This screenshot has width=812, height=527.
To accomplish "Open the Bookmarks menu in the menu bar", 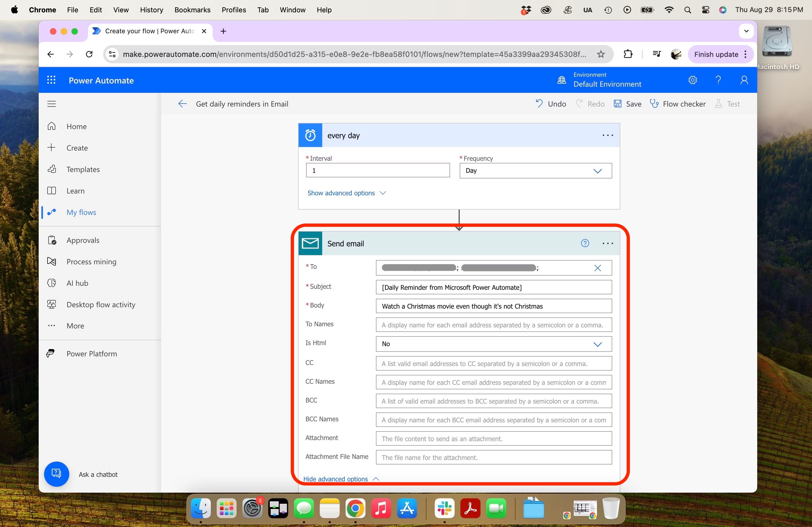I will coord(192,10).
